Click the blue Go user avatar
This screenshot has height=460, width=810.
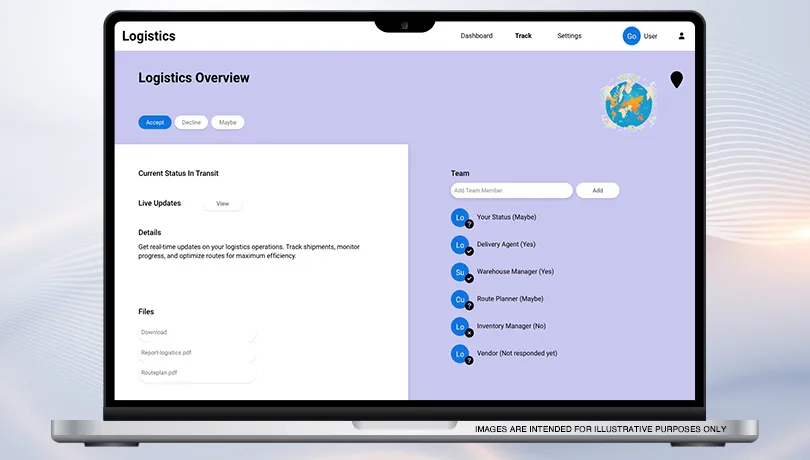click(x=631, y=36)
